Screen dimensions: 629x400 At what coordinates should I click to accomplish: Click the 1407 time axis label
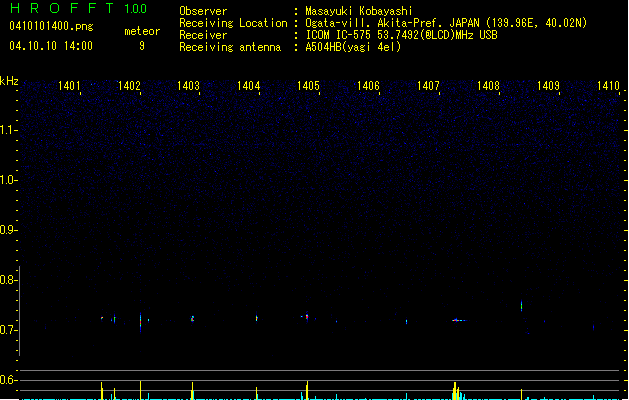click(x=428, y=86)
